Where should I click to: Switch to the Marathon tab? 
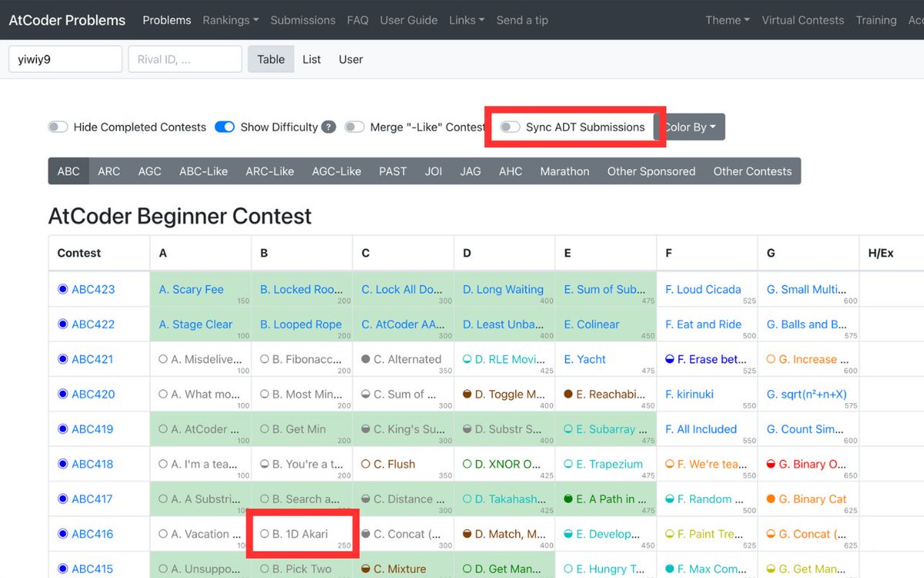[x=564, y=171]
